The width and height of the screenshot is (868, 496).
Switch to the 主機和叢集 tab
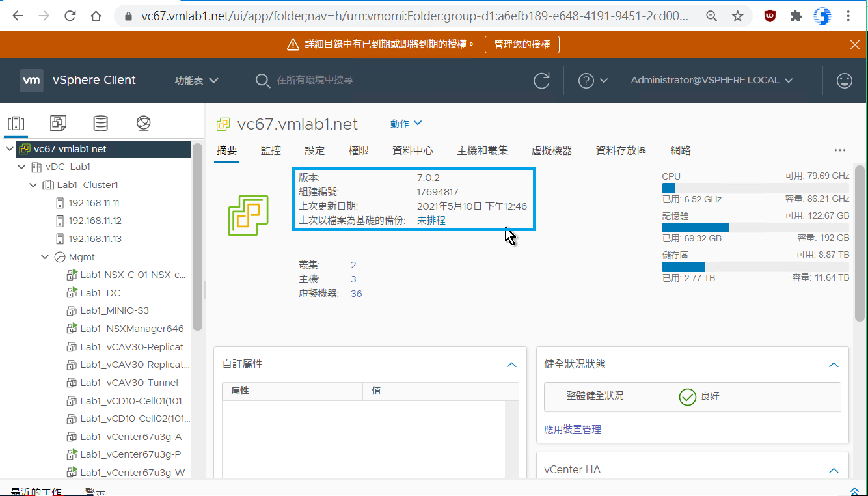pos(482,150)
